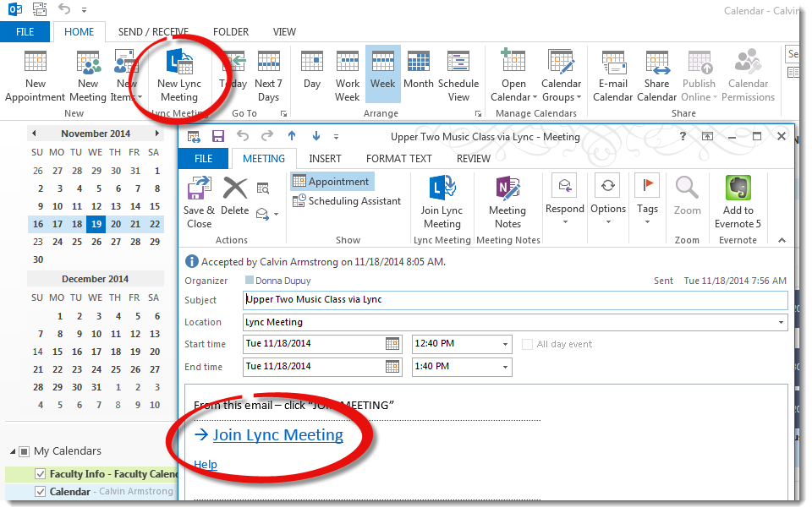Click Help link in meeting body
Viewport: 812px width, 513px height.
(x=206, y=464)
